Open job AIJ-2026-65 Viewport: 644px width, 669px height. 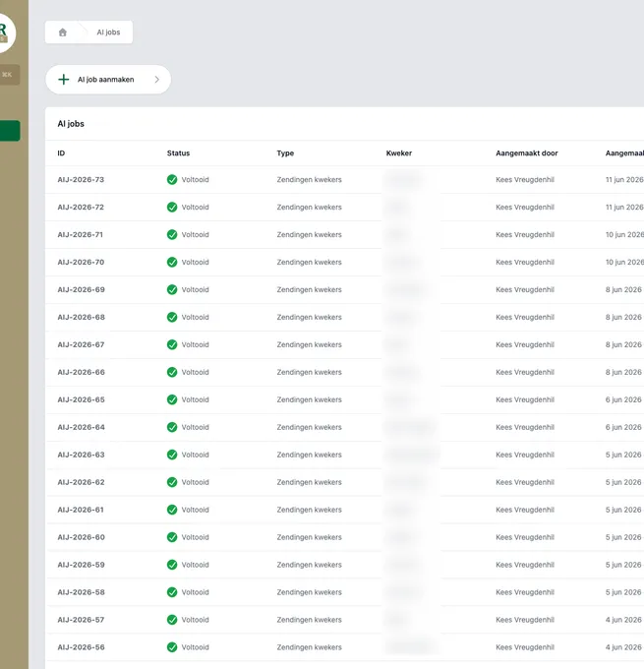click(81, 399)
